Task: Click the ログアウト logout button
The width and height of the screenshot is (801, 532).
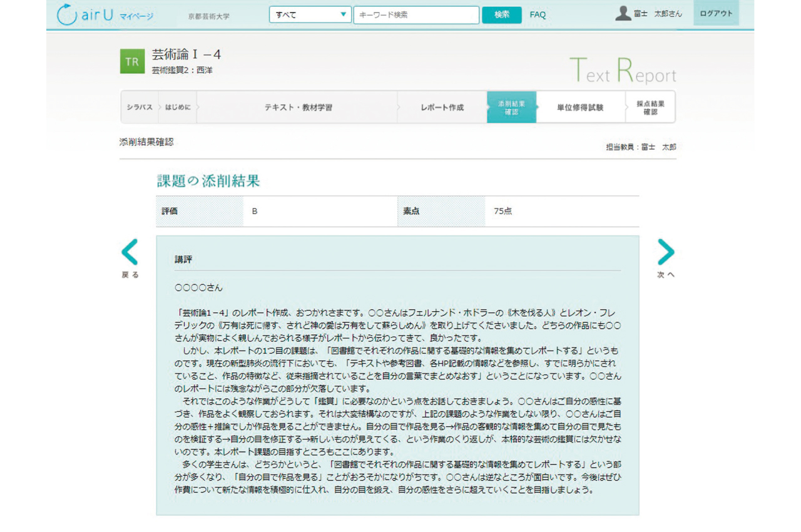Action: (x=716, y=14)
